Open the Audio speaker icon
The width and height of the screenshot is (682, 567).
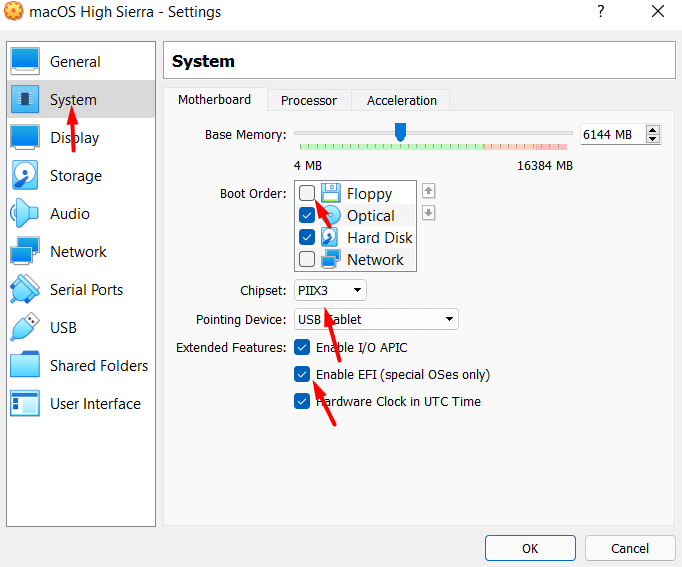pos(25,214)
